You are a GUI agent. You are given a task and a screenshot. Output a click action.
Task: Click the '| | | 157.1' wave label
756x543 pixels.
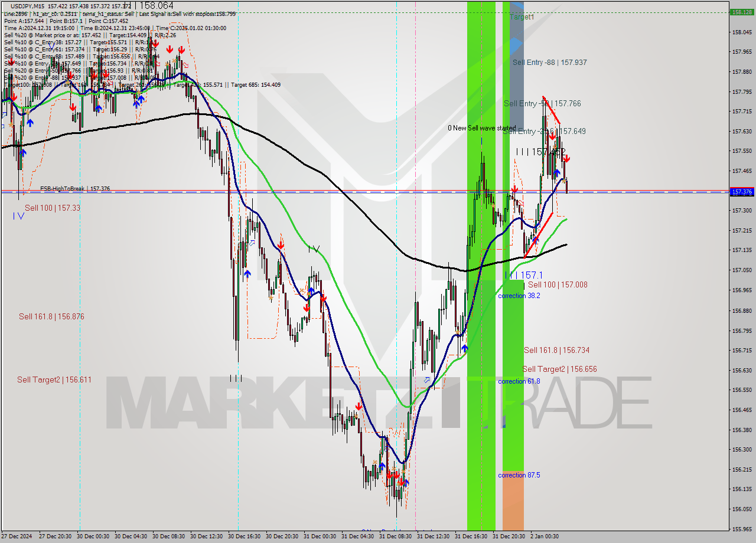tap(524, 275)
